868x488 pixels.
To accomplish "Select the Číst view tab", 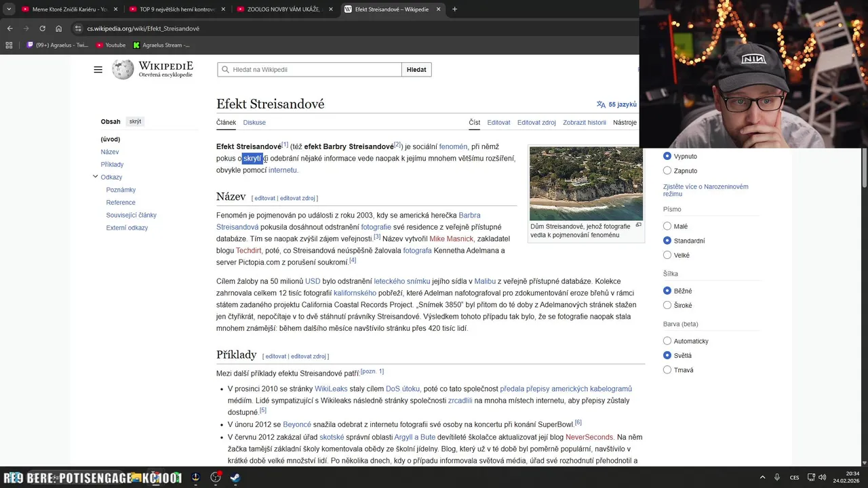I will [474, 123].
